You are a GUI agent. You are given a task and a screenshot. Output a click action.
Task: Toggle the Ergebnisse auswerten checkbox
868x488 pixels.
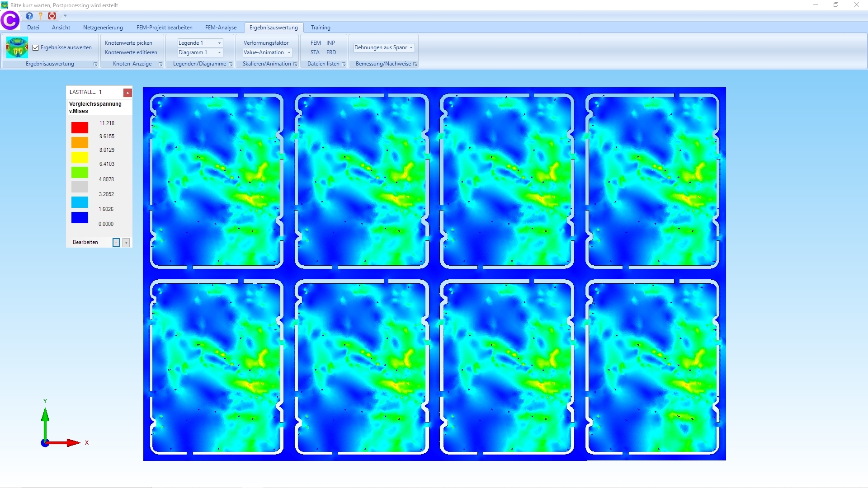(36, 47)
